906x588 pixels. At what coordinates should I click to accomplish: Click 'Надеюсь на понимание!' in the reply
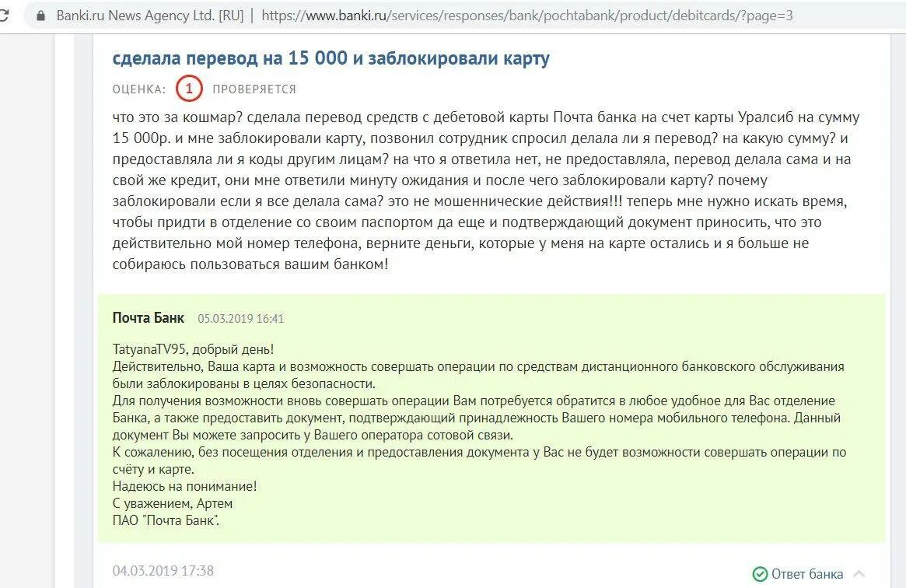(x=184, y=486)
